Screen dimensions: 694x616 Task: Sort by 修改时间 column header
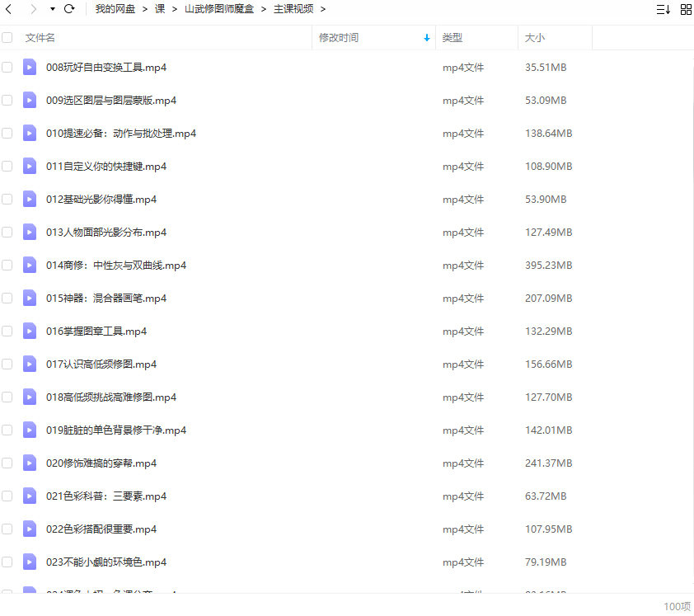[339, 38]
